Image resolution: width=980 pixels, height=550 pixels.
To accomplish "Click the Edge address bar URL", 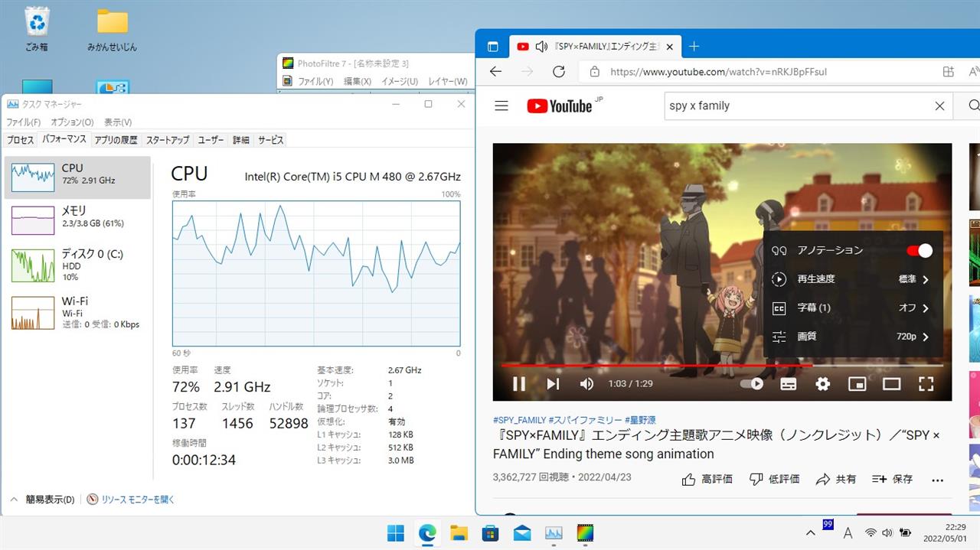I will point(718,72).
